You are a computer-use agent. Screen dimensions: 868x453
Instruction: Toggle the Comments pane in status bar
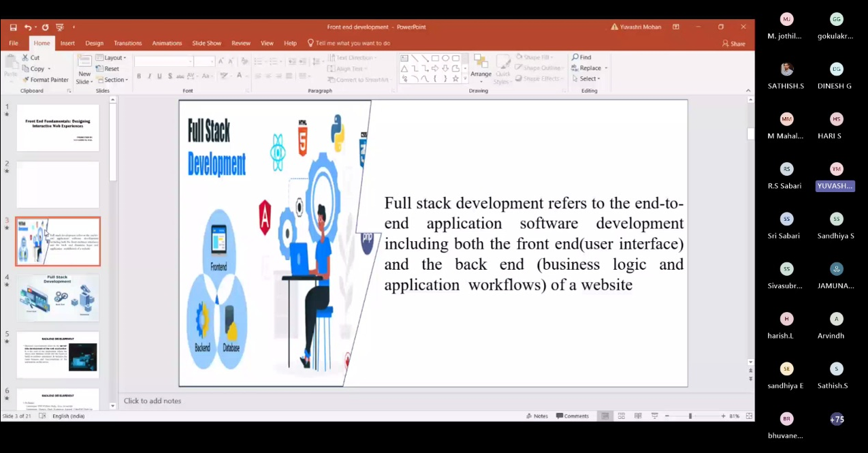(x=572, y=416)
